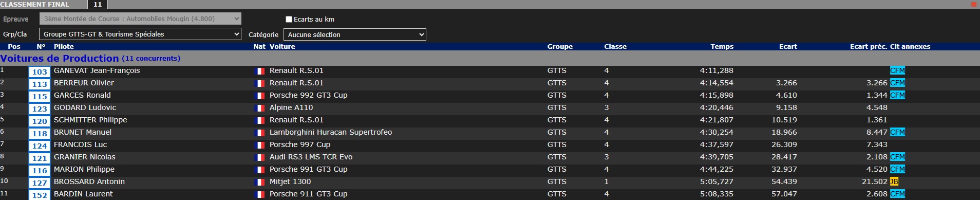980x200 pixels.
Task: Click the French flag beside Alpine A110
Action: pyautogui.click(x=259, y=108)
